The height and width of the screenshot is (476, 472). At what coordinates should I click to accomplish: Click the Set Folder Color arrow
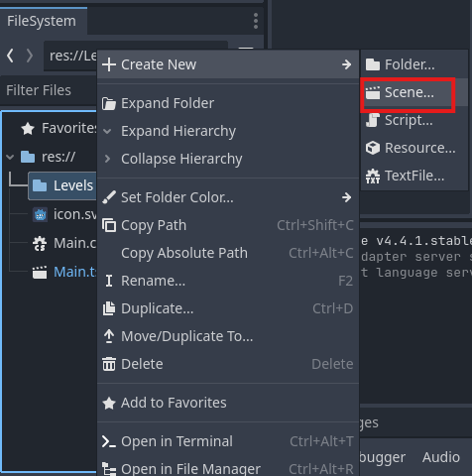tap(346, 197)
